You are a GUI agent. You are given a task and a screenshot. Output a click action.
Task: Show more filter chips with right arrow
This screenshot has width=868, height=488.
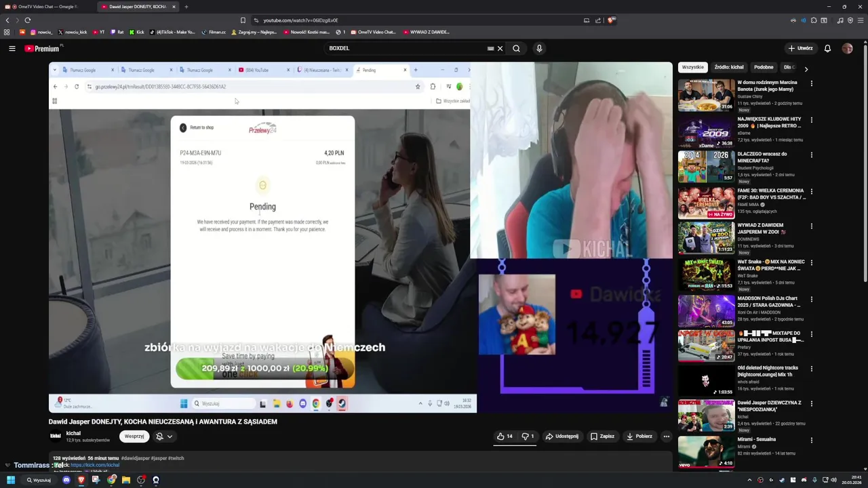pos(806,68)
